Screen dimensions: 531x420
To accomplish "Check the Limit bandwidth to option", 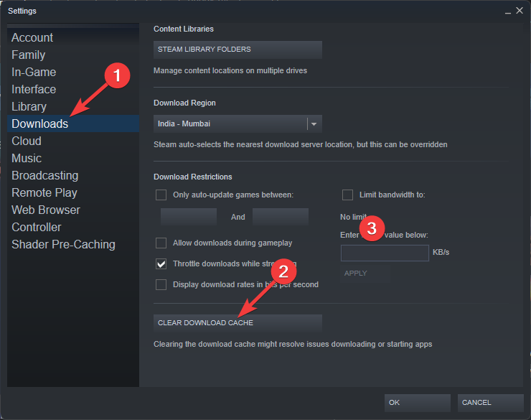I will tap(347, 195).
